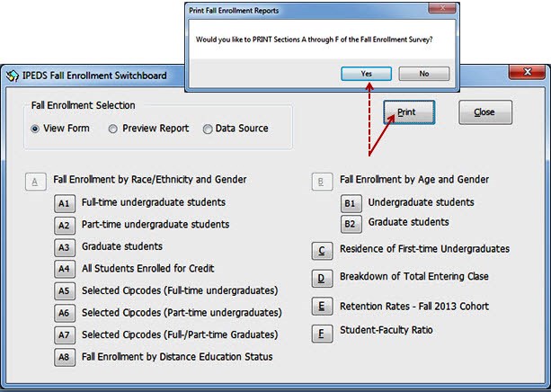This screenshot has width=551, height=392.
Task: Click the disabled A section button
Action: click(35, 182)
